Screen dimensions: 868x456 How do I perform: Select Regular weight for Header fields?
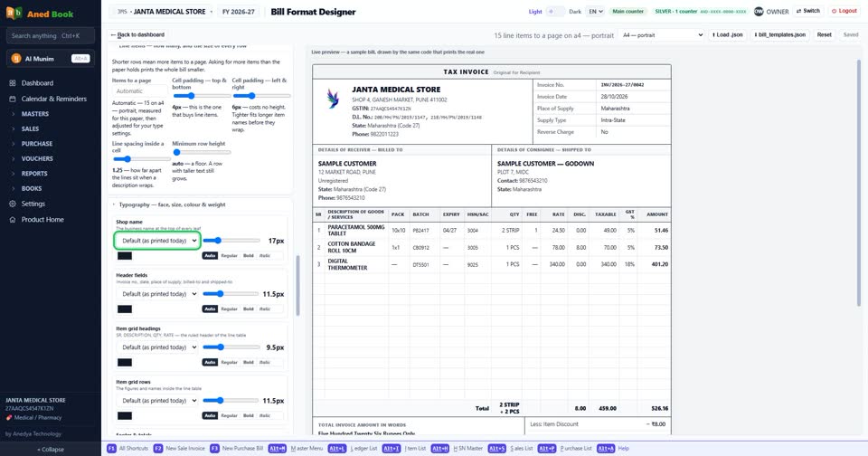(x=229, y=309)
